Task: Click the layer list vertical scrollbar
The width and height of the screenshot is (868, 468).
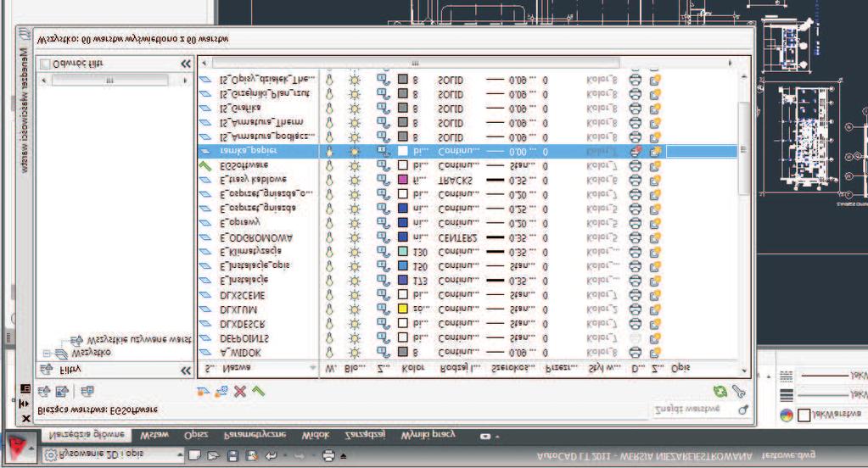Action: (744, 149)
